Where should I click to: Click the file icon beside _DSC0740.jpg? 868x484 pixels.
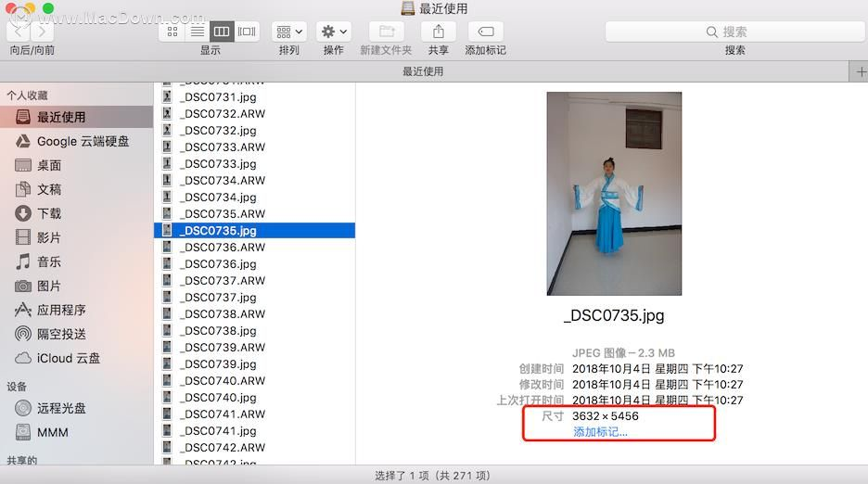[167, 397]
